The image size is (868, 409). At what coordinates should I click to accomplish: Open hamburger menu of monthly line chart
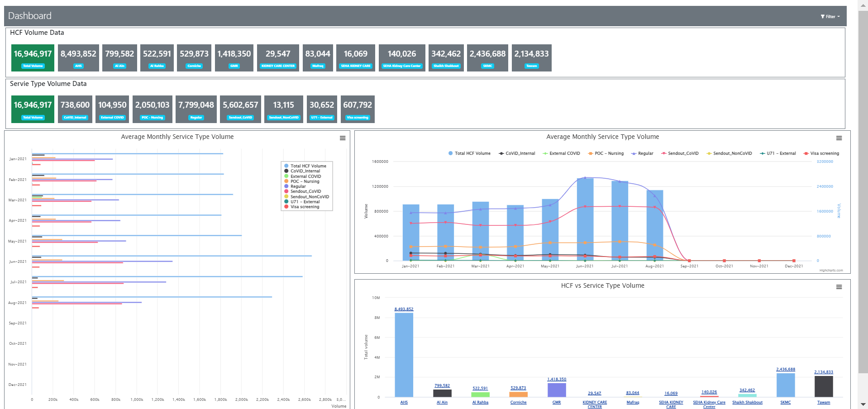click(839, 138)
